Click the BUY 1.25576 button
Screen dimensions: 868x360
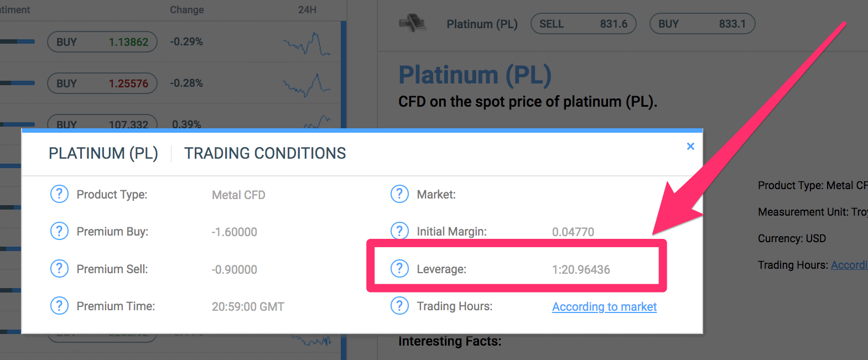(102, 84)
